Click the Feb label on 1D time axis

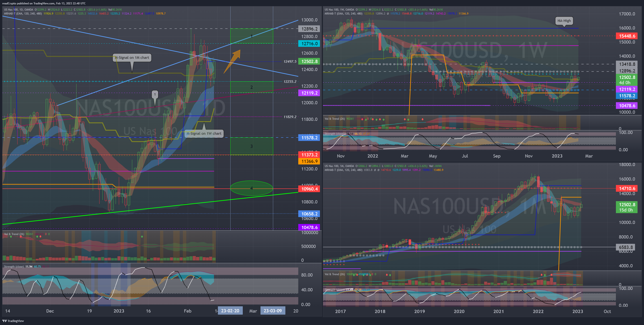[187, 311]
